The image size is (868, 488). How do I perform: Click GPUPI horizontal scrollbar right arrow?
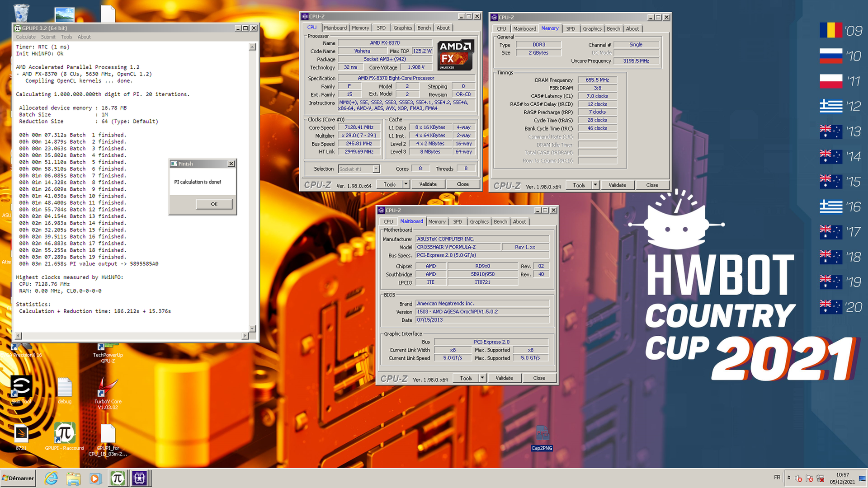tap(245, 336)
